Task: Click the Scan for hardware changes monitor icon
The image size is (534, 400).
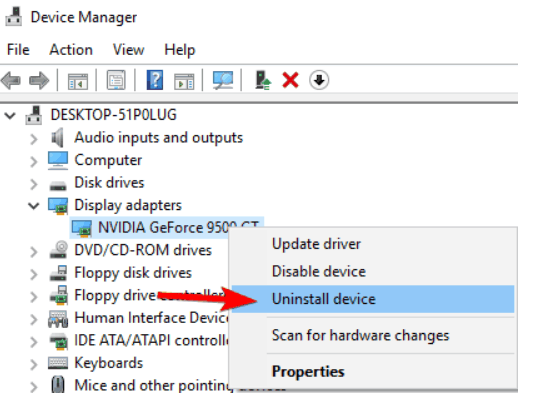Action: click(223, 80)
